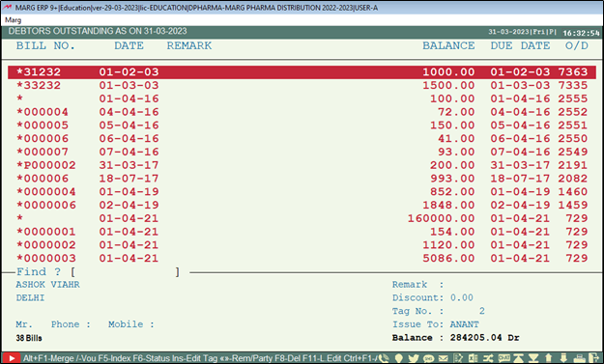This screenshot has width=604, height=364.
Task: Select bill *0000006 dated 02-04-19
Action: coord(302,205)
